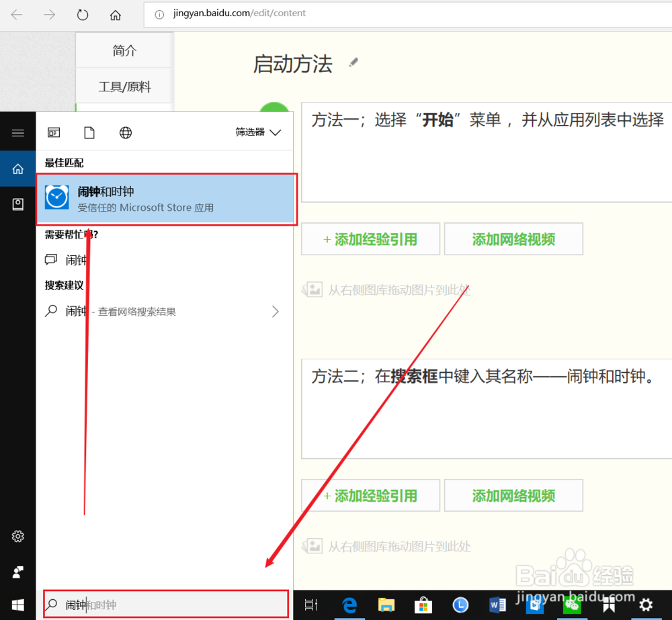Click the 搜索建议 heading
The image size is (672, 620).
pyautogui.click(x=65, y=285)
